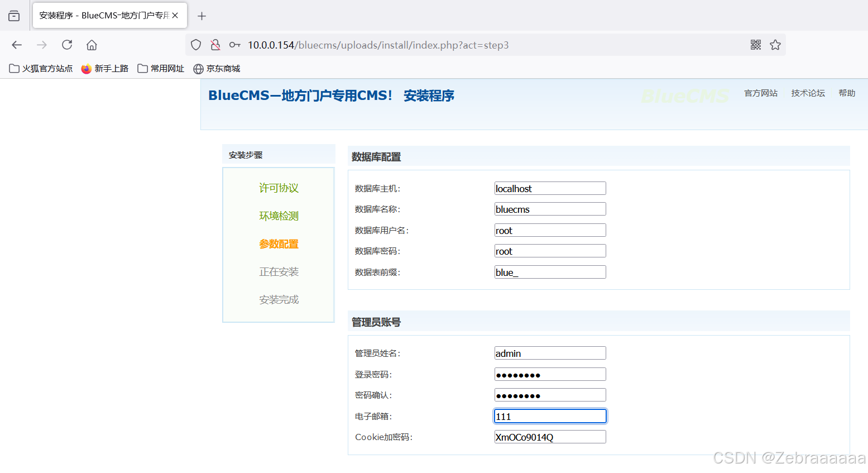This screenshot has width=868, height=473.
Task: Click the 数据库主机 label
Action: (x=377, y=189)
